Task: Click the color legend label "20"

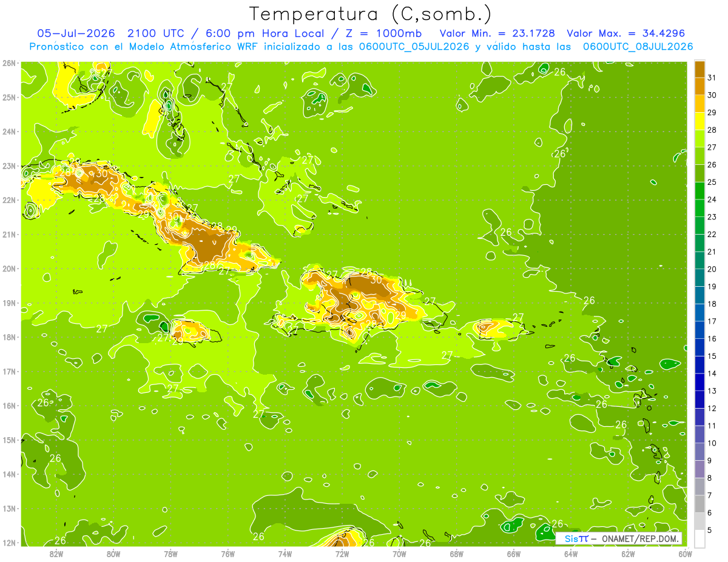Action: [x=712, y=269]
